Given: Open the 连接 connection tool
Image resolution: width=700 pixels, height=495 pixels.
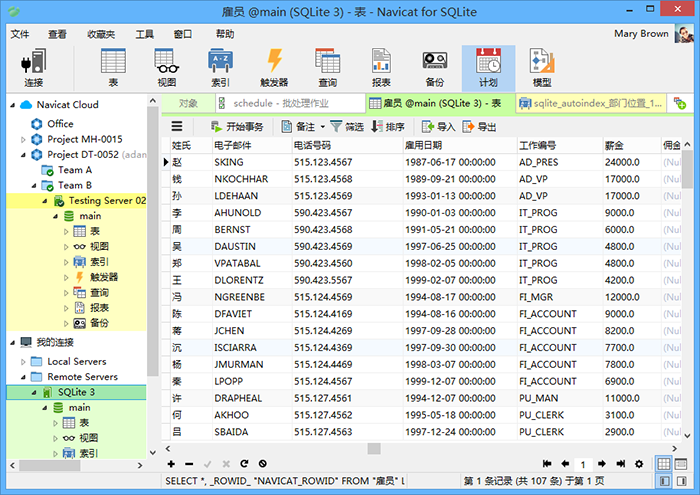Looking at the screenshot, I should 33,68.
